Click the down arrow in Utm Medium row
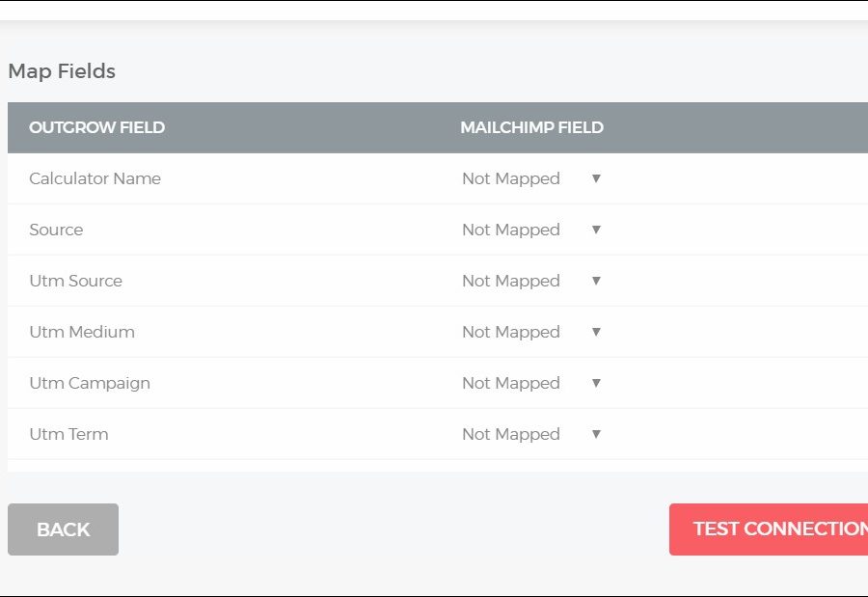Screen dimensions: 868x597 (x=596, y=332)
